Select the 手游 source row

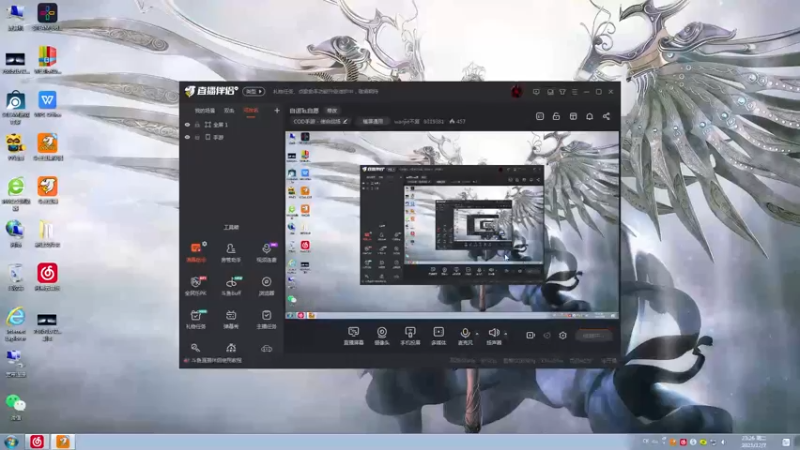231,137
